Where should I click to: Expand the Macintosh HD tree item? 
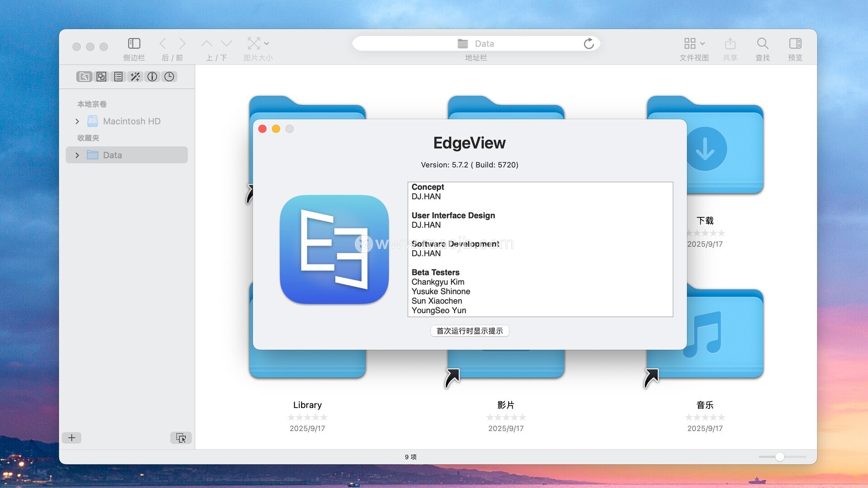pos(77,122)
